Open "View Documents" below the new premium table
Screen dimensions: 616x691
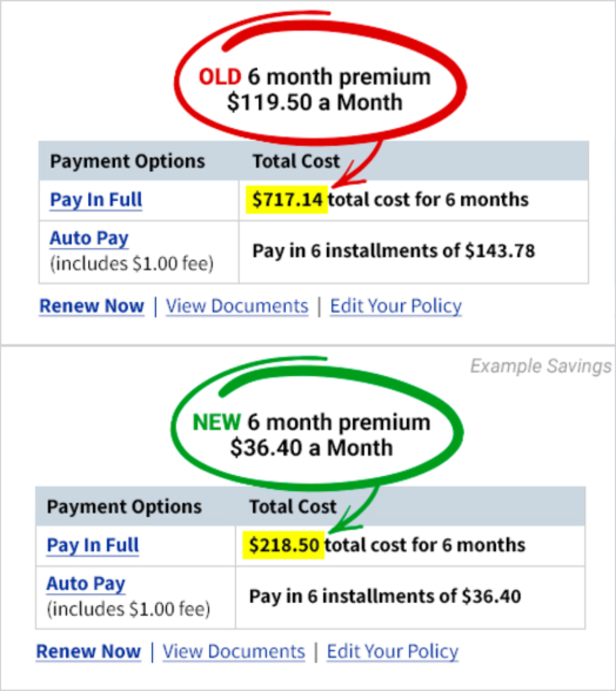point(233,651)
